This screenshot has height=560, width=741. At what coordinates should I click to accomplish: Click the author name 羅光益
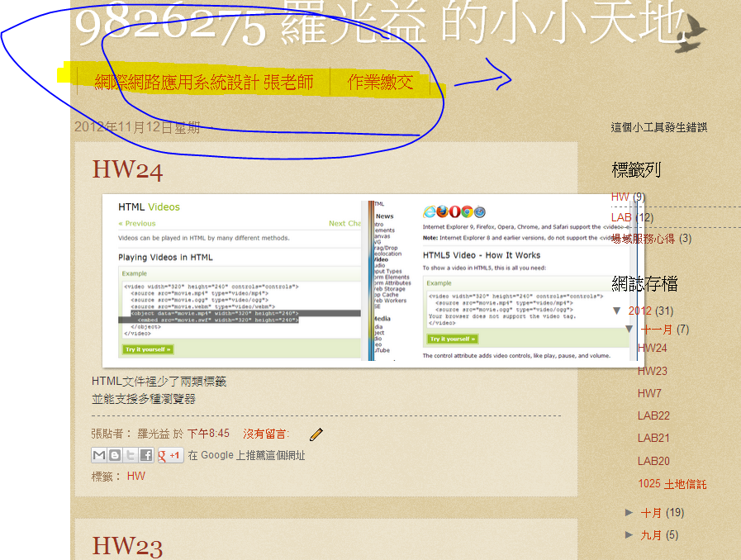[153, 434]
